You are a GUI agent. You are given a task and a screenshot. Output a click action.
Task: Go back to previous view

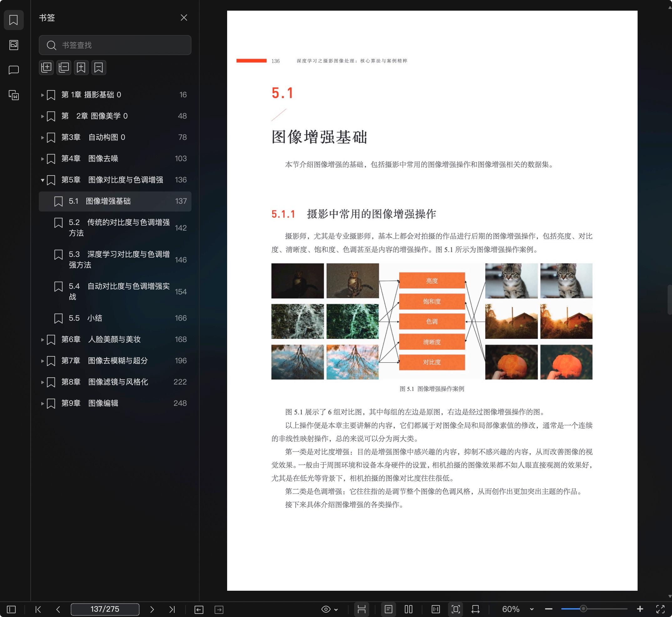point(199,610)
